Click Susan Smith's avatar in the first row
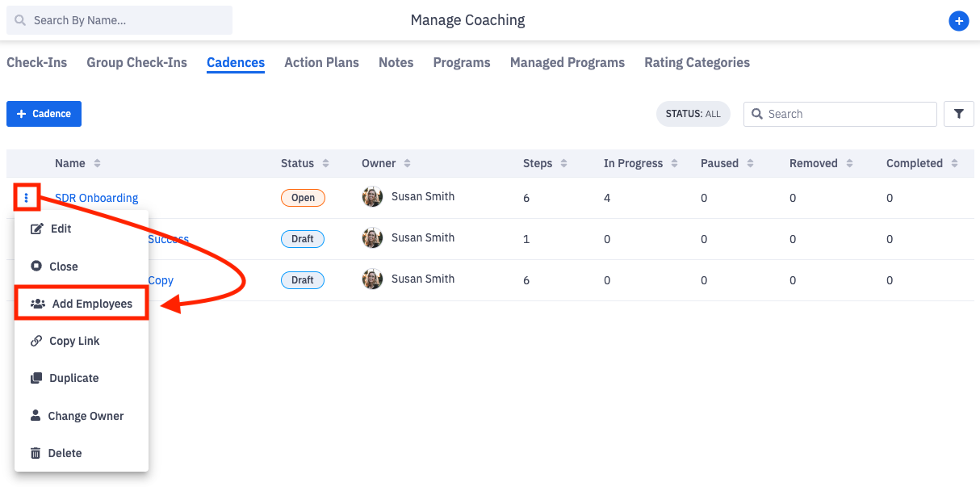The width and height of the screenshot is (980, 487). [x=372, y=196]
